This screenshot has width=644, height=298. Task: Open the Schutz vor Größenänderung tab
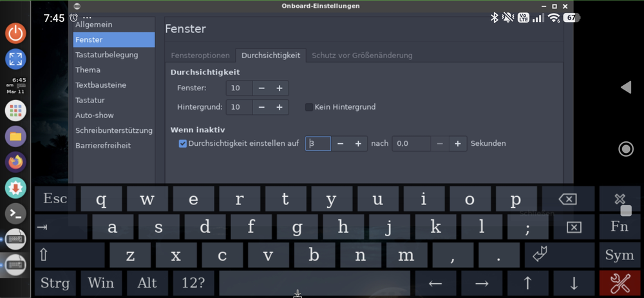tap(362, 55)
